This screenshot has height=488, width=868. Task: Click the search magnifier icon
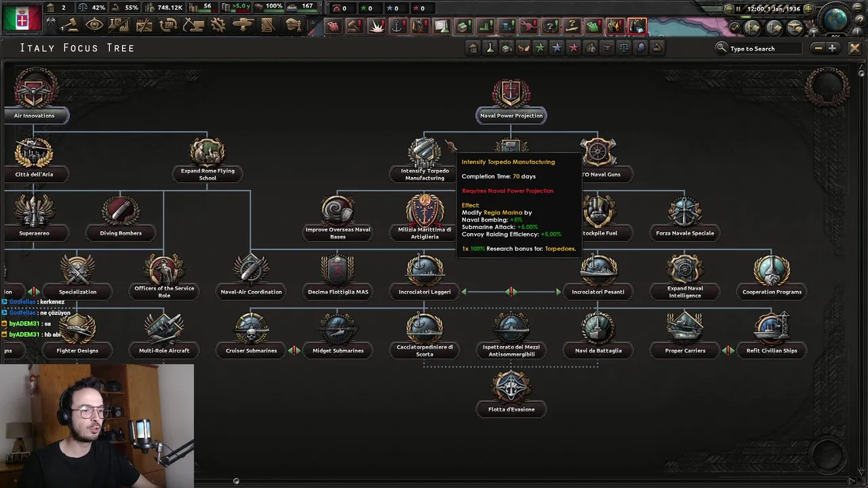point(722,48)
